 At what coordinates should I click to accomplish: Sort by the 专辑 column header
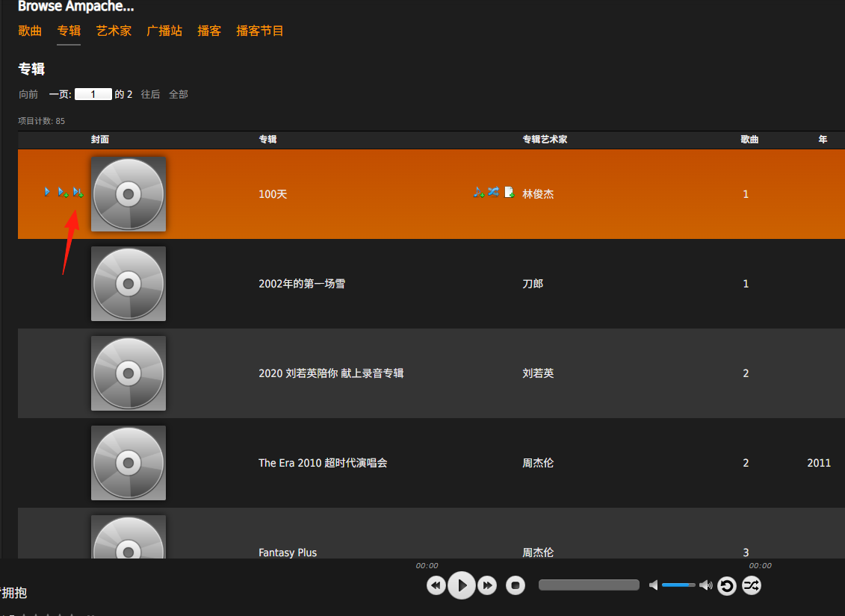267,140
